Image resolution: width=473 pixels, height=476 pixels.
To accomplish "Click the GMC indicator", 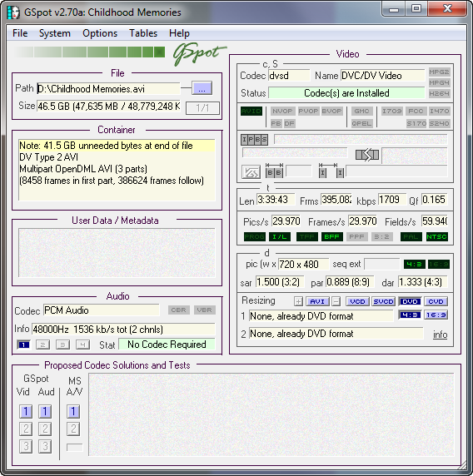I will (361, 111).
